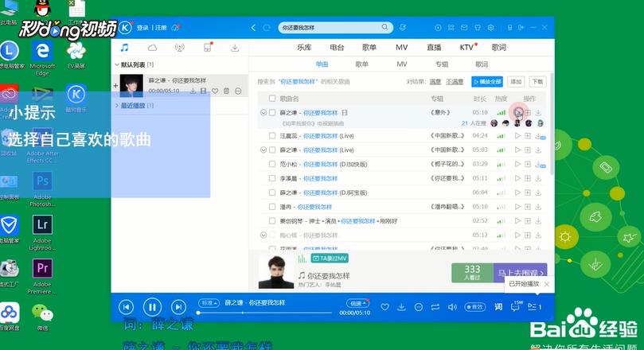644x350 pixels.
Task: Delete the playlist song with trash icon
Action: tap(226, 91)
